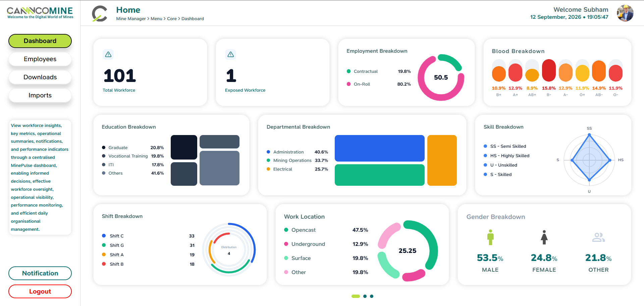Click the Graduate education legend row

[x=133, y=148]
